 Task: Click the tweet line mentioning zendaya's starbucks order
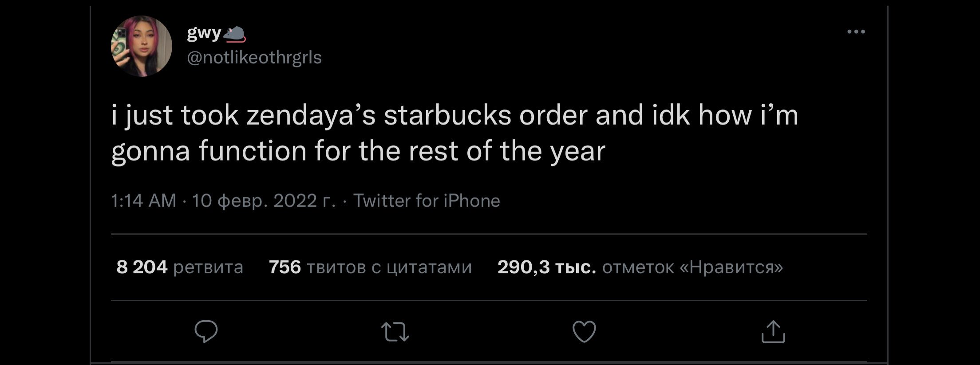point(454,115)
